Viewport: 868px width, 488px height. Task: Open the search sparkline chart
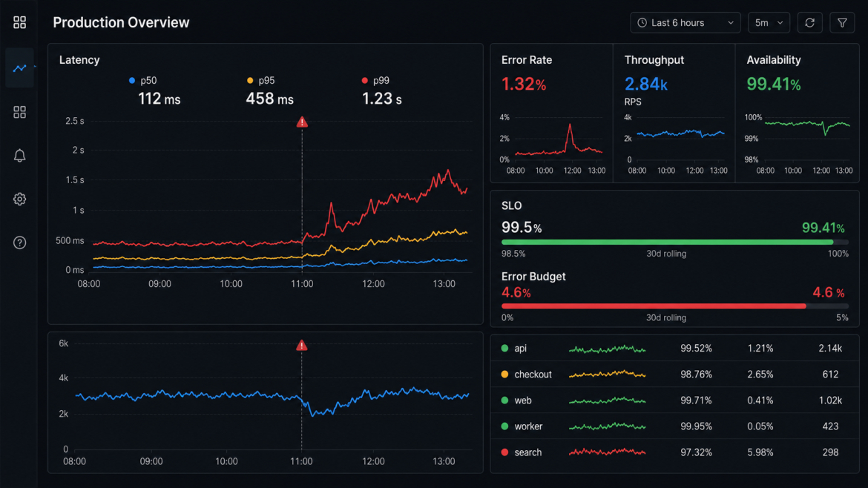pos(608,452)
